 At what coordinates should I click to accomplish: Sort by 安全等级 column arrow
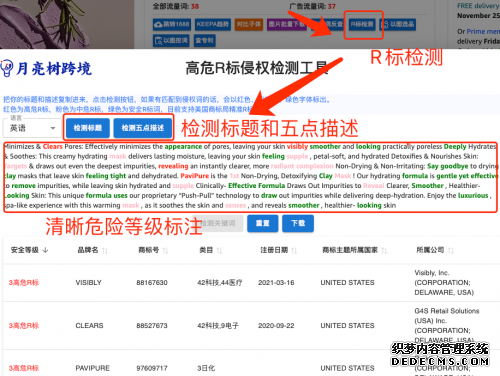46,250
